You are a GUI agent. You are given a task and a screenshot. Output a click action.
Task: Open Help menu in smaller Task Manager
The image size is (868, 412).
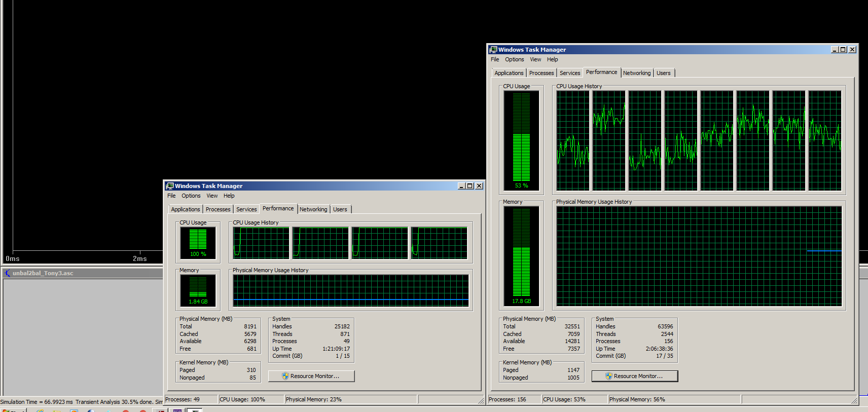pyautogui.click(x=229, y=196)
